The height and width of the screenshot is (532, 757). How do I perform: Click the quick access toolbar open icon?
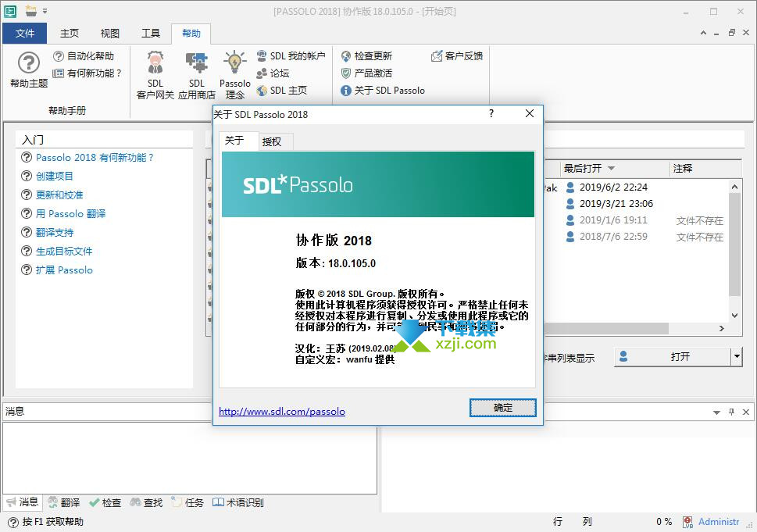click(31, 10)
